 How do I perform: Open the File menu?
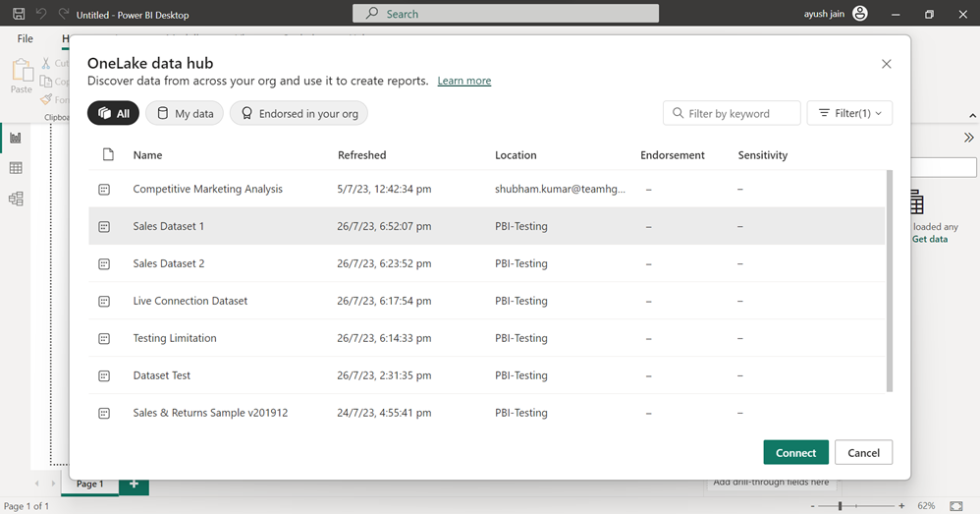click(25, 38)
